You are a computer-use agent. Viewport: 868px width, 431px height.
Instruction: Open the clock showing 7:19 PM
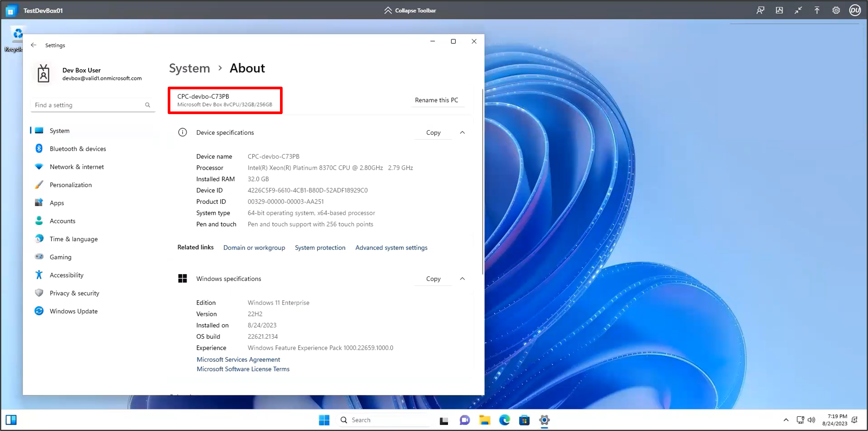point(835,420)
